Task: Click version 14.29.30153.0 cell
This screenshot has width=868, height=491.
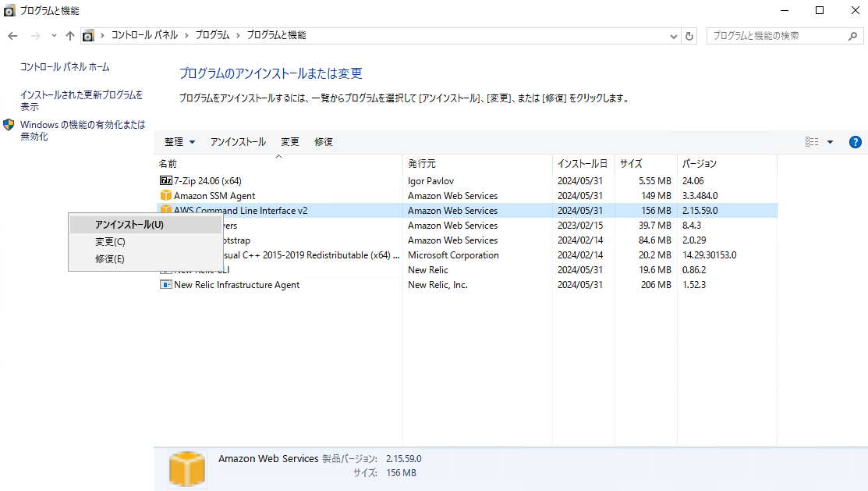Action: (709, 255)
